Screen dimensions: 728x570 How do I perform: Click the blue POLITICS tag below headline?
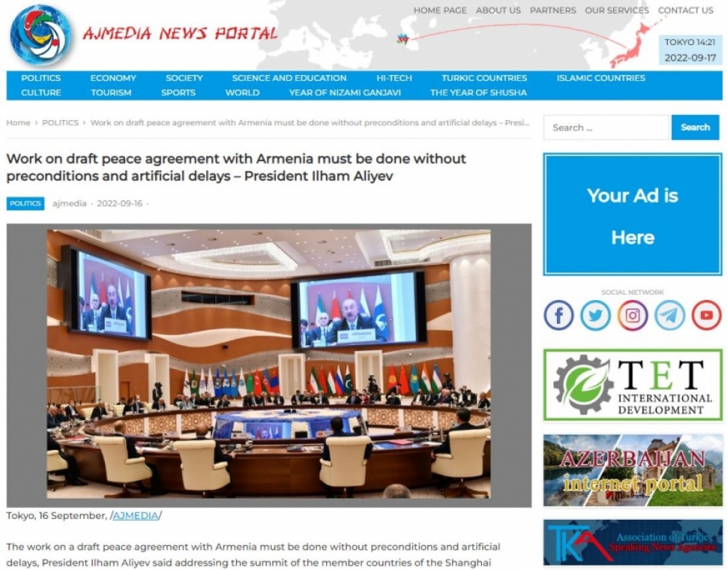click(25, 203)
